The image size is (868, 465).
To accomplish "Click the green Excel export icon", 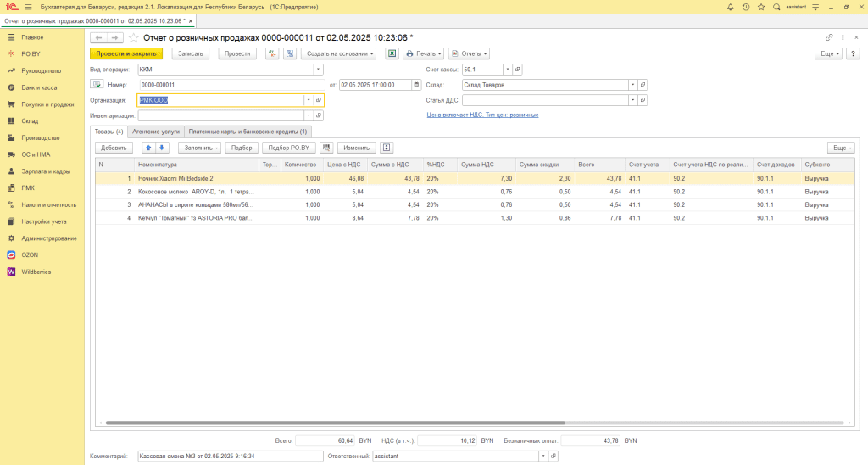I will tap(392, 53).
